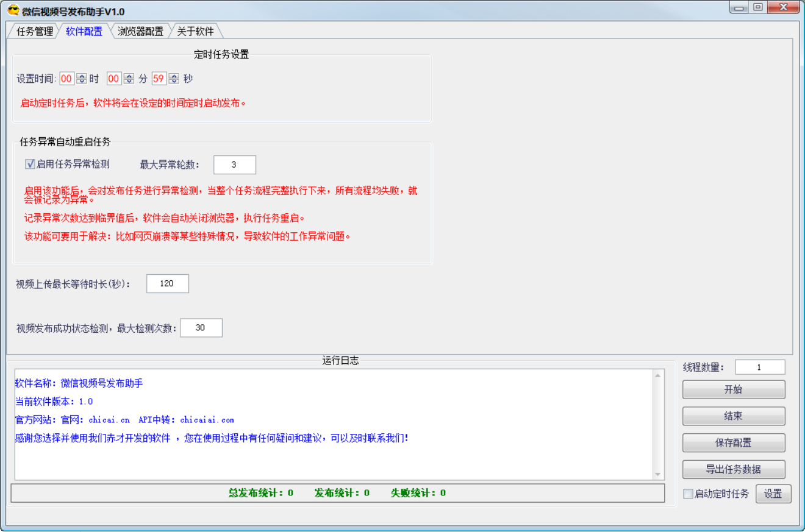Open the 浏览器配置 tab
The width and height of the screenshot is (805, 532).
pos(140,32)
